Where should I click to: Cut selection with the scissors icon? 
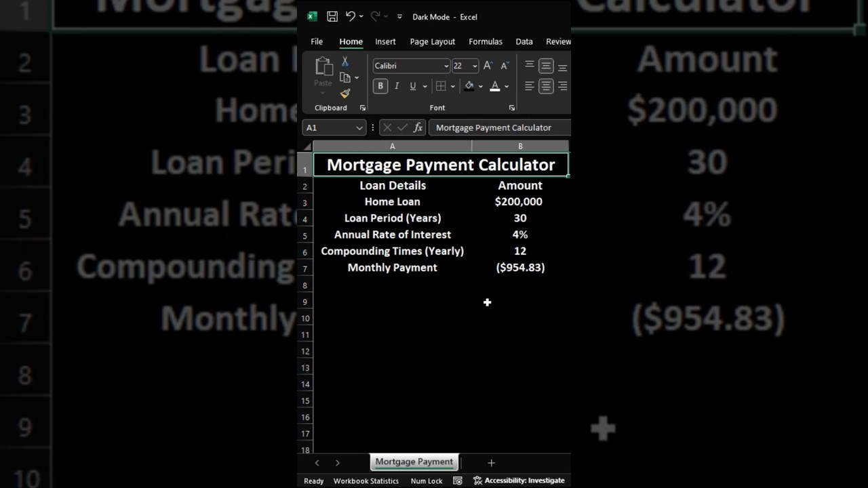[x=345, y=62]
